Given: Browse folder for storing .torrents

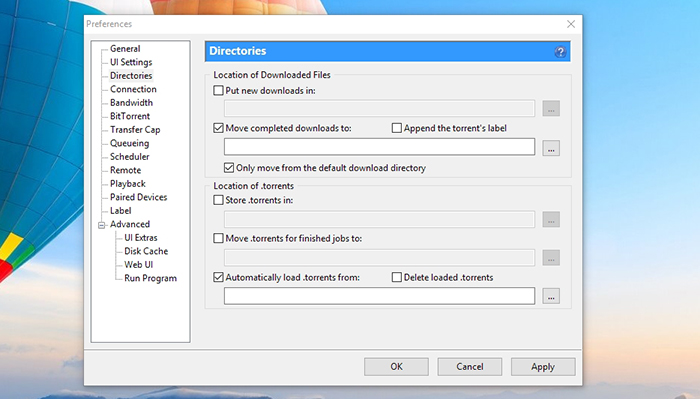Looking at the screenshot, I should click(551, 220).
